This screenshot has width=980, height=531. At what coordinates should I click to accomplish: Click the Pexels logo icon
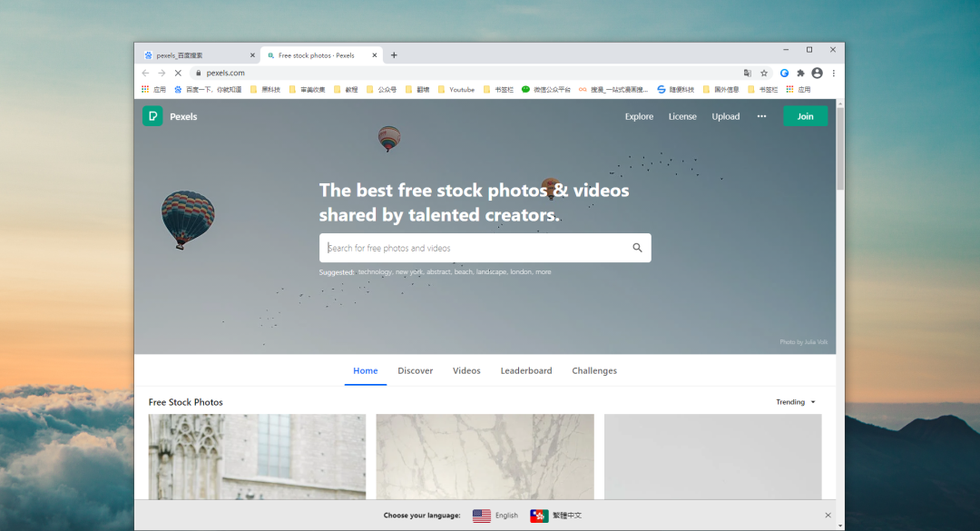[x=152, y=116]
